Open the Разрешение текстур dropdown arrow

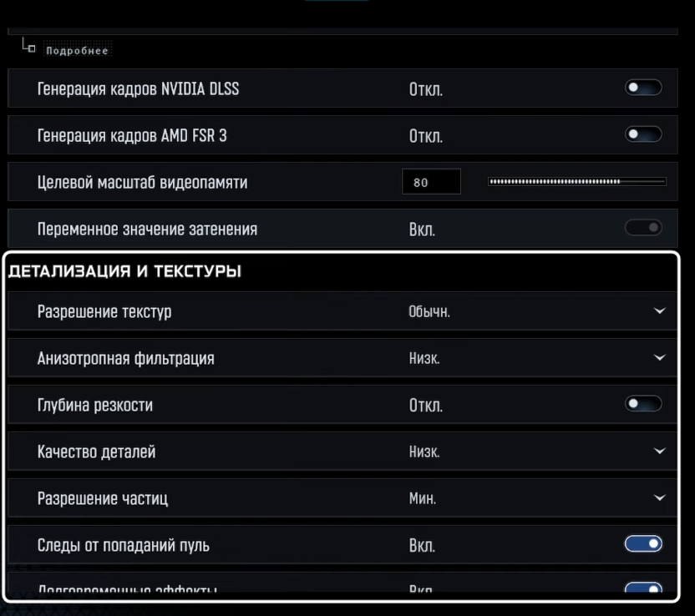point(660,311)
